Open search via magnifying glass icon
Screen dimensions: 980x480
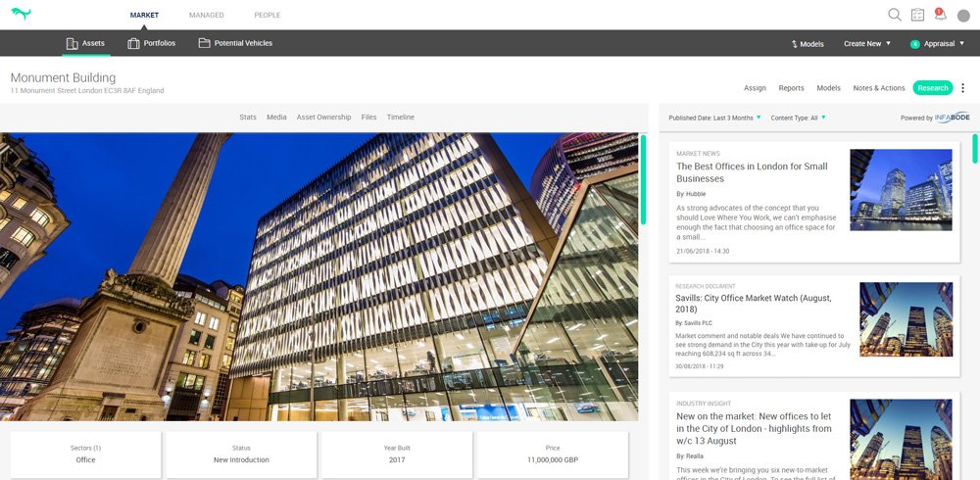(x=895, y=15)
